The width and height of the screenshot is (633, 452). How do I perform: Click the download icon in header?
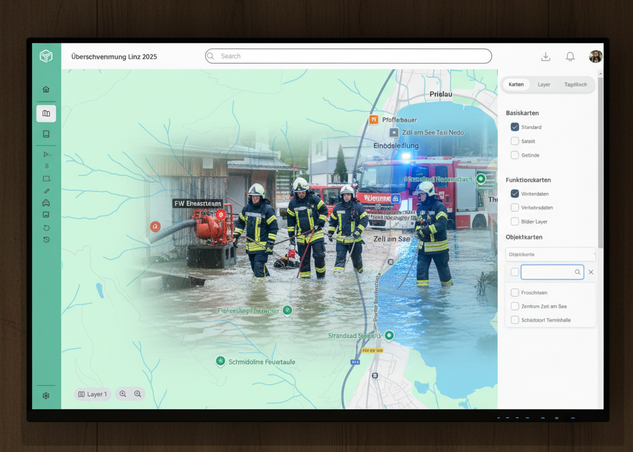[x=545, y=57]
